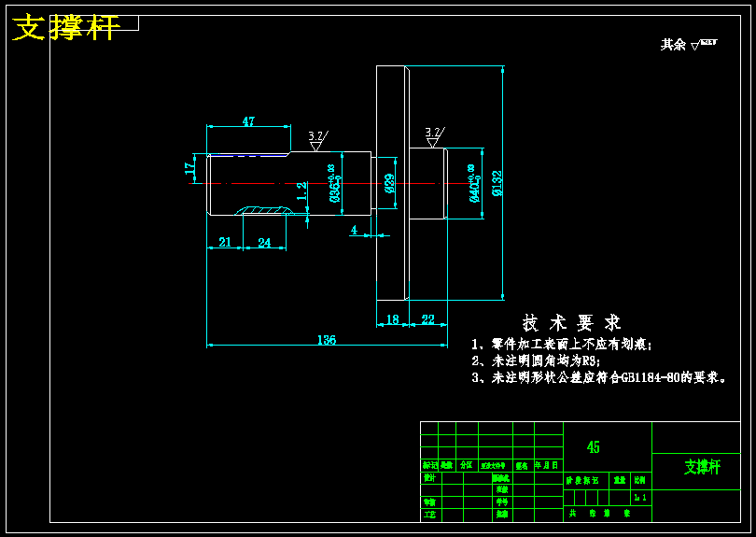Screen dimensions: 756x537
Task: Click material value 45 in title block
Action: (594, 447)
